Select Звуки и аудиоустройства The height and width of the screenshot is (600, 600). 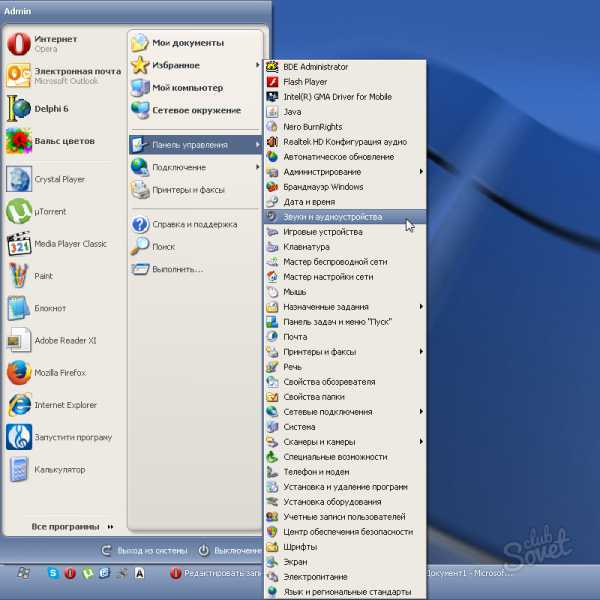tap(345, 217)
